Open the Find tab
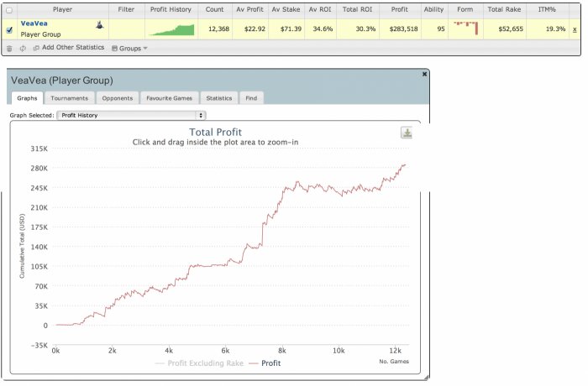588x386 pixels. 251,98
